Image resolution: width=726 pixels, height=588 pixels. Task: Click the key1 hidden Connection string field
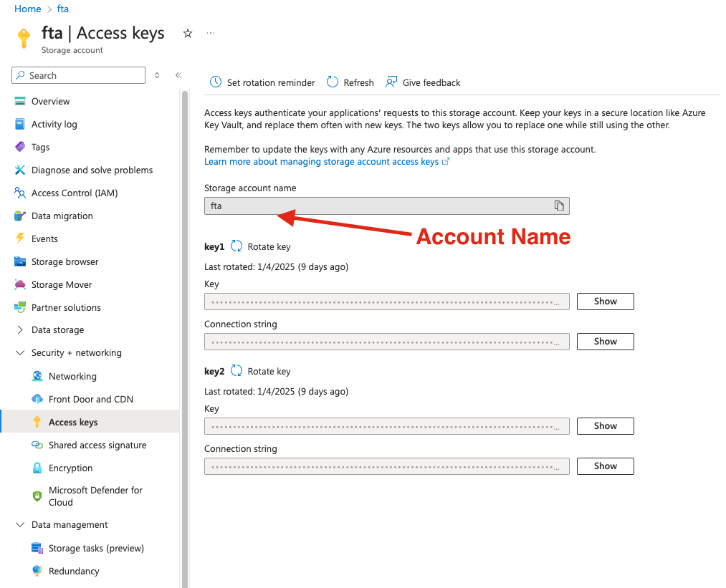coord(386,342)
